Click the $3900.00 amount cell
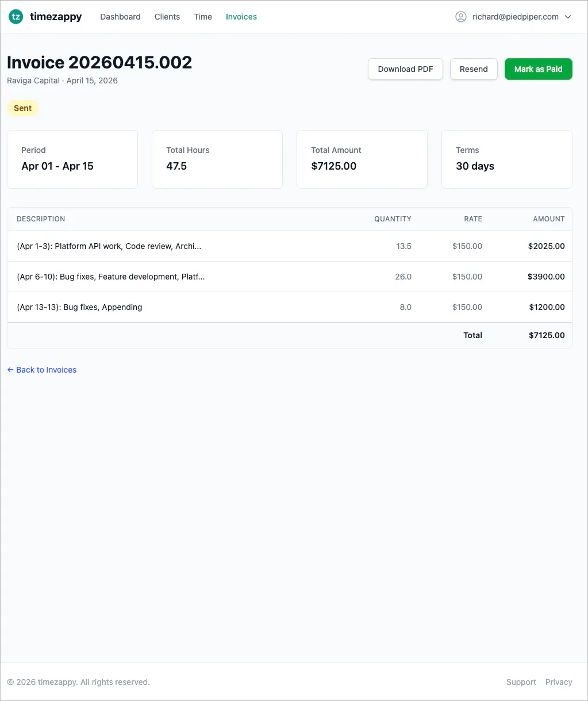Viewport: 588px width, 701px height. pos(546,277)
